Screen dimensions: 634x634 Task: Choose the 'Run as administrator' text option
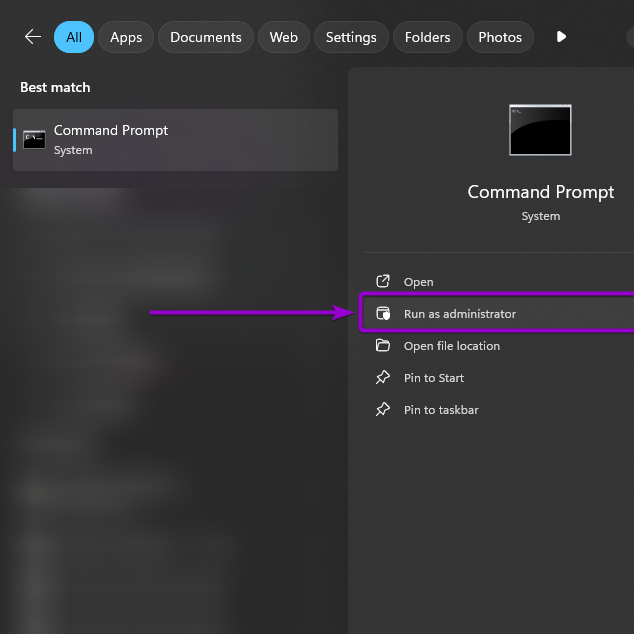(x=460, y=314)
